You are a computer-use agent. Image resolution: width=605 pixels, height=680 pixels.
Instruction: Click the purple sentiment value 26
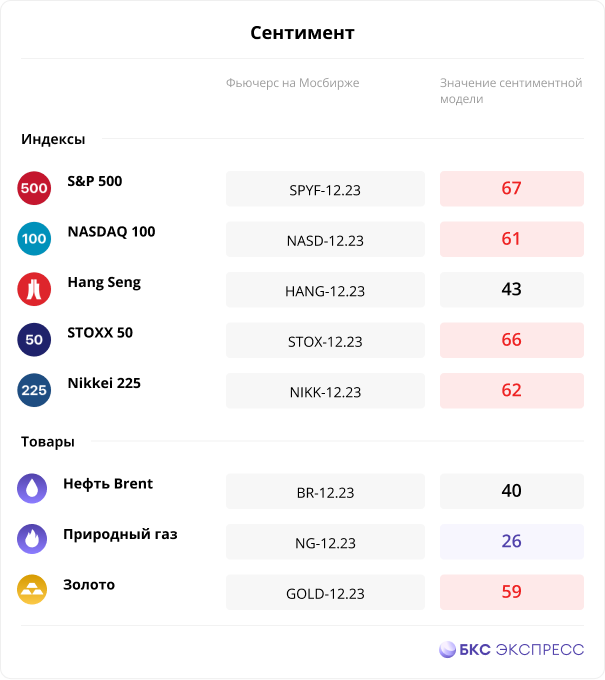(512, 542)
